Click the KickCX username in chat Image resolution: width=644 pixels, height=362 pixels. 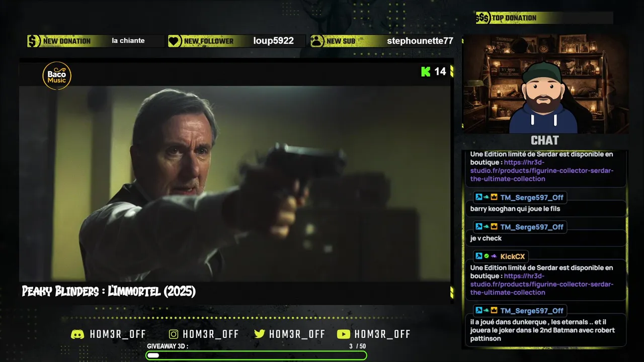pyautogui.click(x=513, y=256)
